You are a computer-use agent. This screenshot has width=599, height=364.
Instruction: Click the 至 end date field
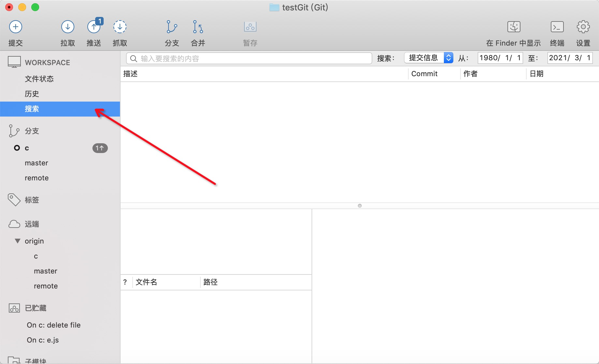(x=570, y=58)
